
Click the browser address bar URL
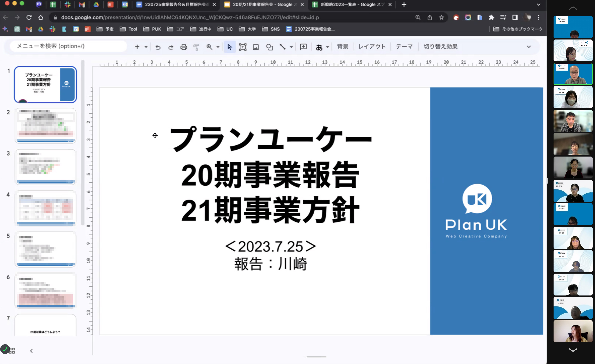tap(190, 17)
